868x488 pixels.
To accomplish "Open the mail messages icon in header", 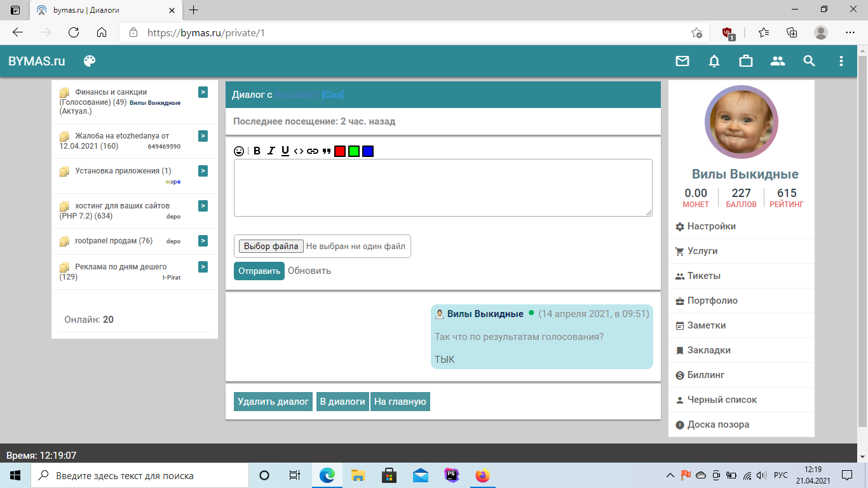I will coord(682,61).
